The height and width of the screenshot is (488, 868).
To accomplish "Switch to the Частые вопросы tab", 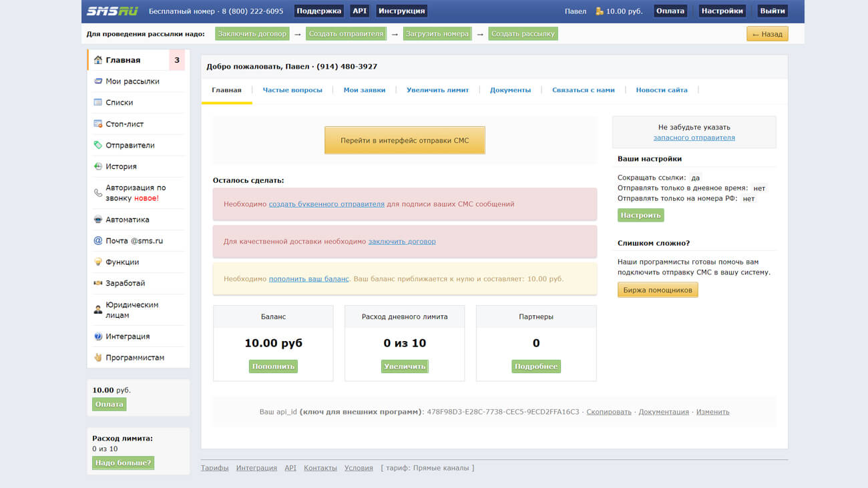I will point(292,90).
